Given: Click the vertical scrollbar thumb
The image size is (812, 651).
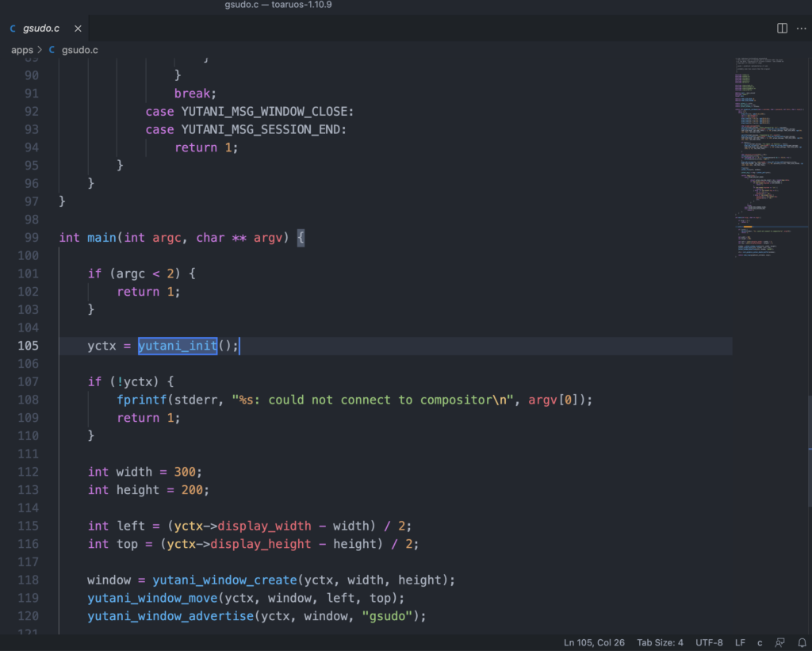Looking at the screenshot, I should pyautogui.click(x=810, y=450).
